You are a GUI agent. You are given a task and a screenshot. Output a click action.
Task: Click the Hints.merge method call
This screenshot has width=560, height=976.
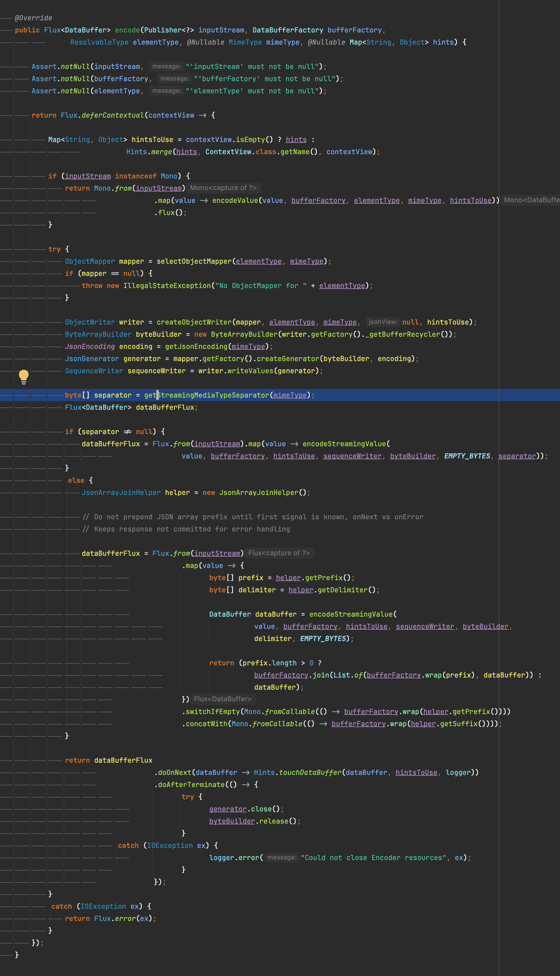pyautogui.click(x=161, y=152)
